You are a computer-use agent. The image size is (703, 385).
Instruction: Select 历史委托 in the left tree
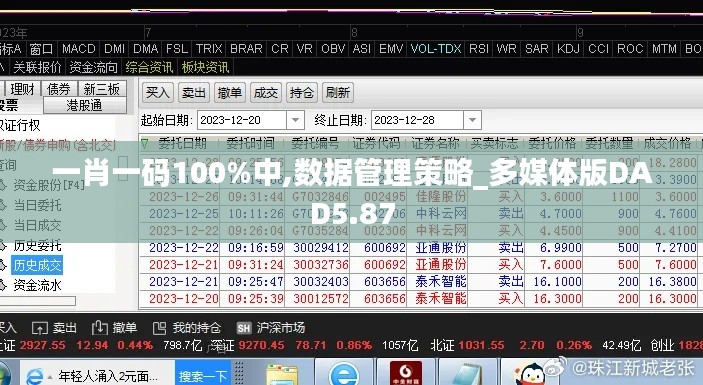point(37,246)
